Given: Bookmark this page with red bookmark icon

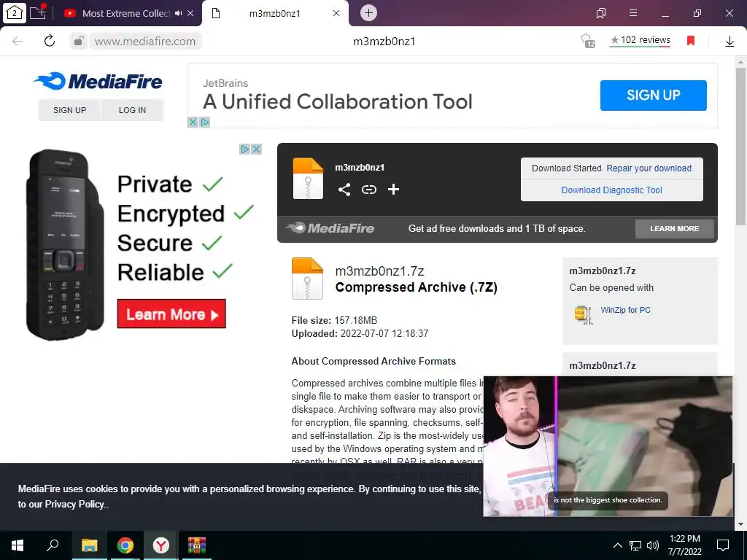Looking at the screenshot, I should (691, 41).
